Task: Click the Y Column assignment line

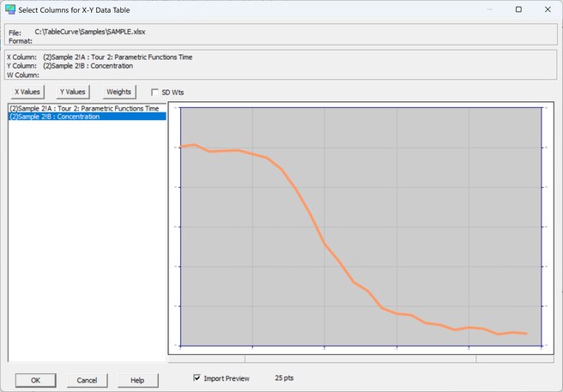Action: point(70,66)
